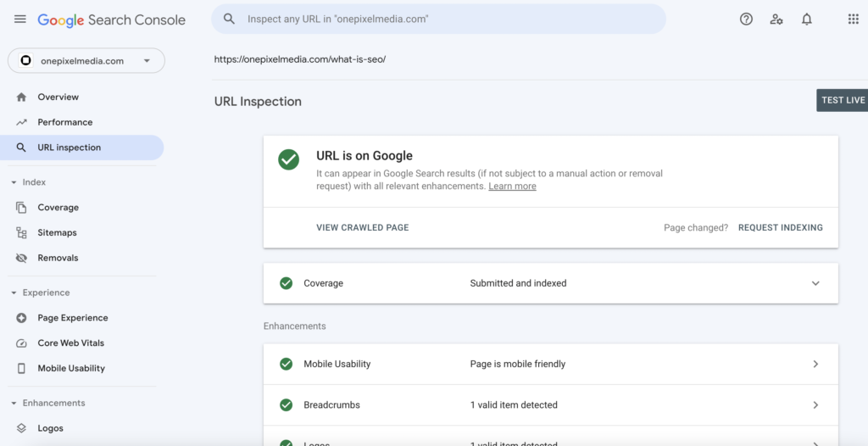
Task: Open notifications bell icon
Action: tap(807, 20)
